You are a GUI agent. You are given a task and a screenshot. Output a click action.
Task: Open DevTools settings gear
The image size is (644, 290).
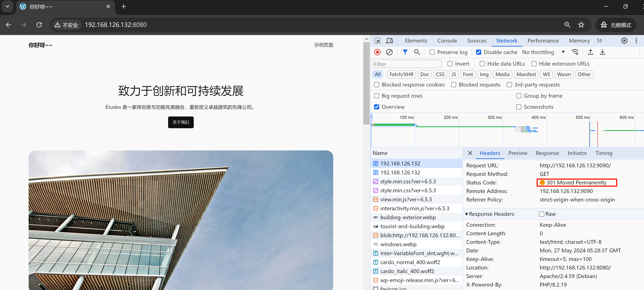[x=624, y=41]
